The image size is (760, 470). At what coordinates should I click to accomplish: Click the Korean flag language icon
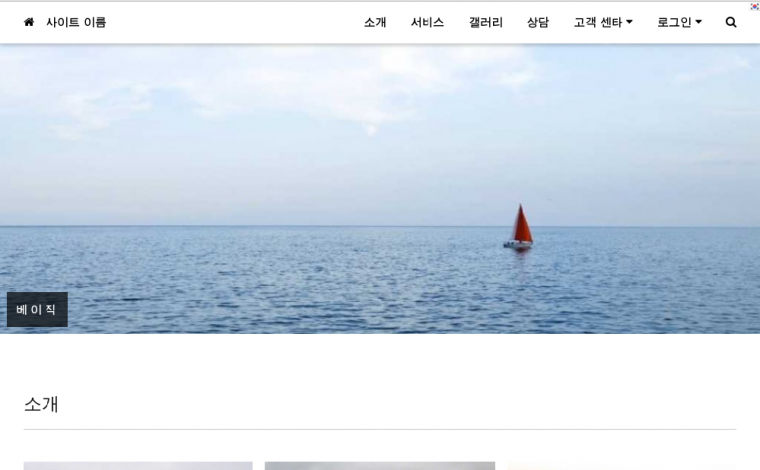(755, 6)
